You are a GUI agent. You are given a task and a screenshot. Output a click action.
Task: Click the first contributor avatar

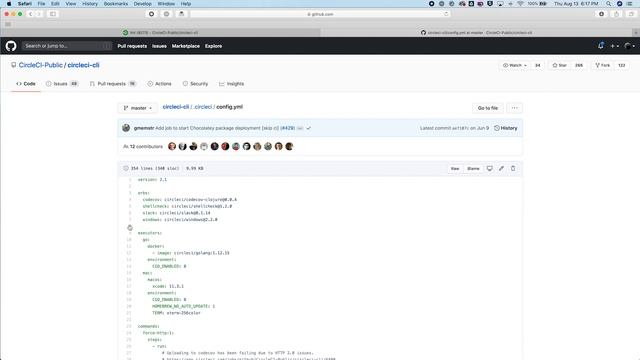point(172,147)
